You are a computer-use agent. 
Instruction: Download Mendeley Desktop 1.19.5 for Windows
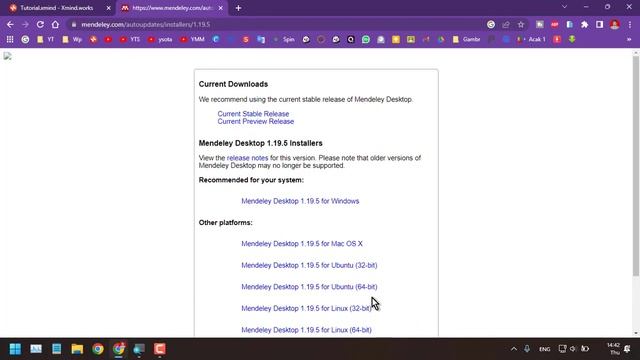pos(300,201)
